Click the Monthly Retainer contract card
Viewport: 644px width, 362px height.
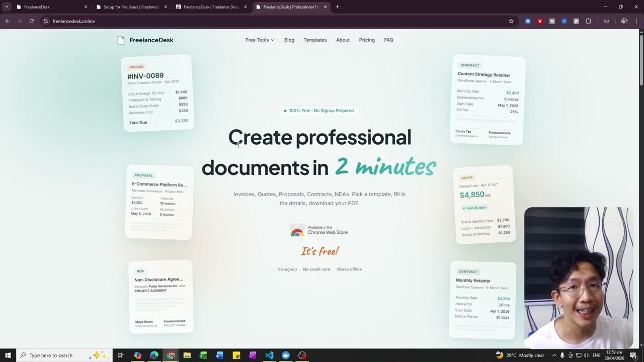point(483,300)
